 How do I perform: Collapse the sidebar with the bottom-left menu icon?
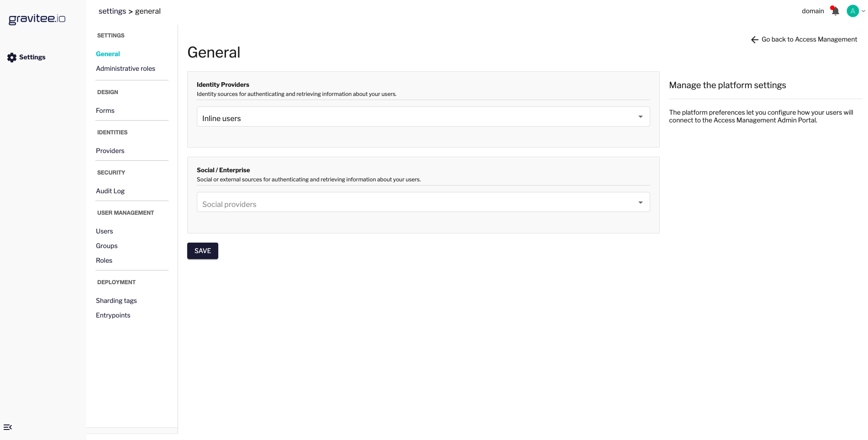(x=8, y=427)
